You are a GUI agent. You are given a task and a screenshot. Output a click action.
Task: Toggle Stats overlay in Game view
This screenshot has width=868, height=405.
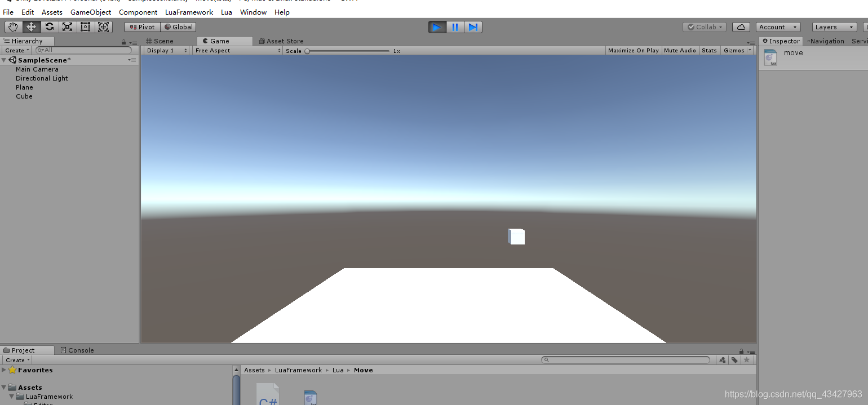pos(710,50)
